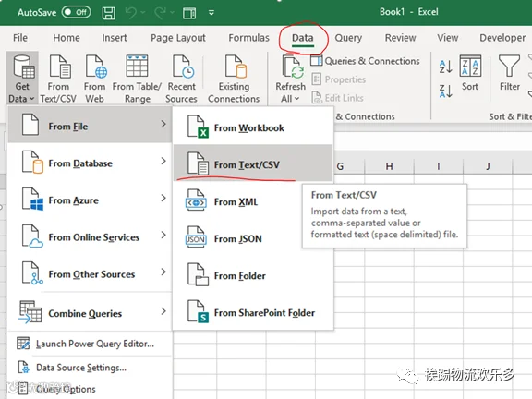532x399 pixels.
Task: Toggle the AutoSave switch
Action: [x=77, y=13]
